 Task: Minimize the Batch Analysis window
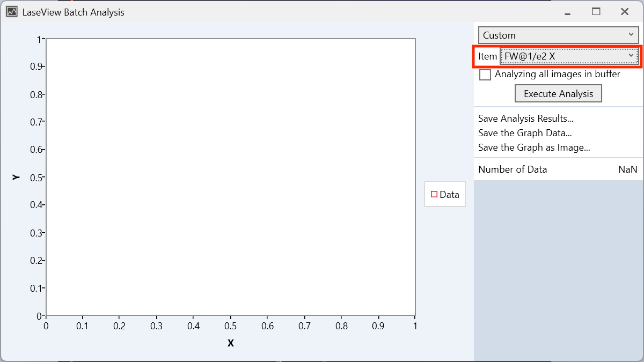pos(567,12)
